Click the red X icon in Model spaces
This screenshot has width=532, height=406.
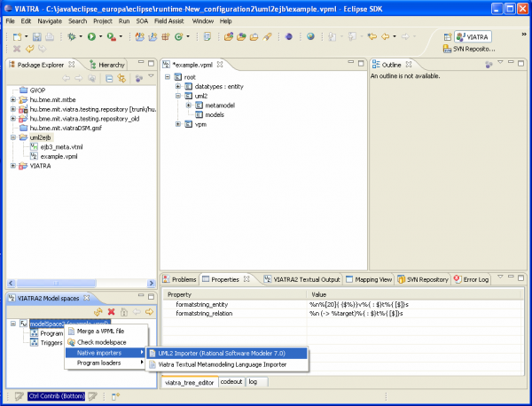point(112,312)
